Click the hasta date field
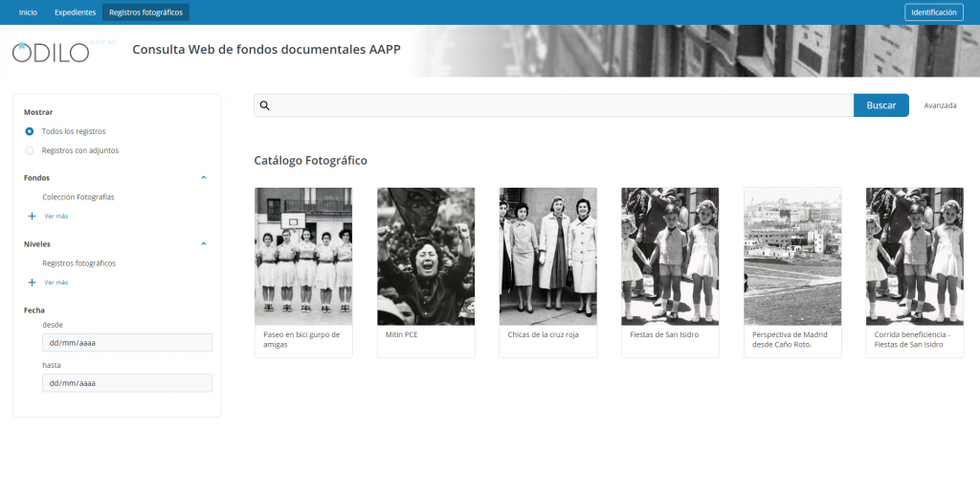 127,382
